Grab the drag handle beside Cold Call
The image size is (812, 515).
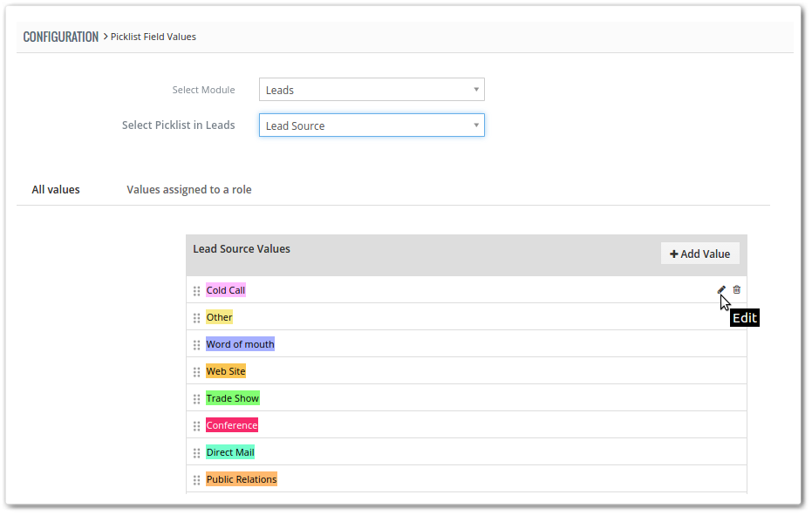coord(197,291)
